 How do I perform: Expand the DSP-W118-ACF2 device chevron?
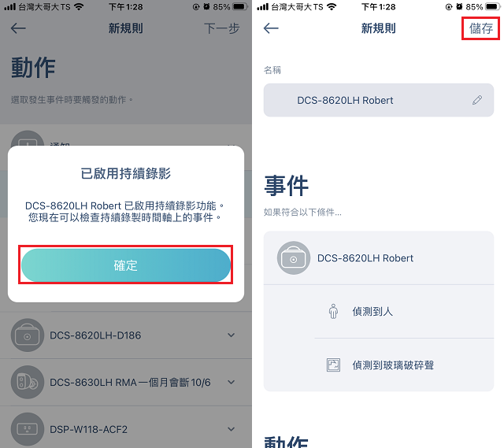[231, 429]
